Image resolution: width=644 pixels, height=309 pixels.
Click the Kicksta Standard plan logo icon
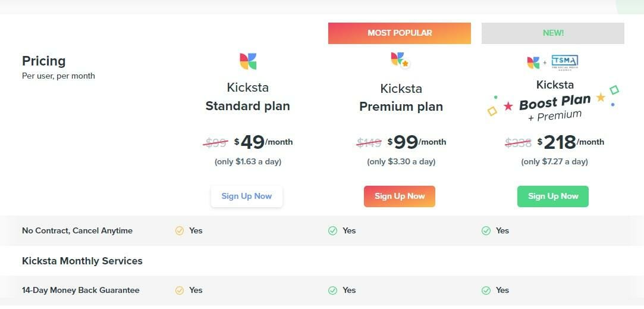tap(248, 61)
